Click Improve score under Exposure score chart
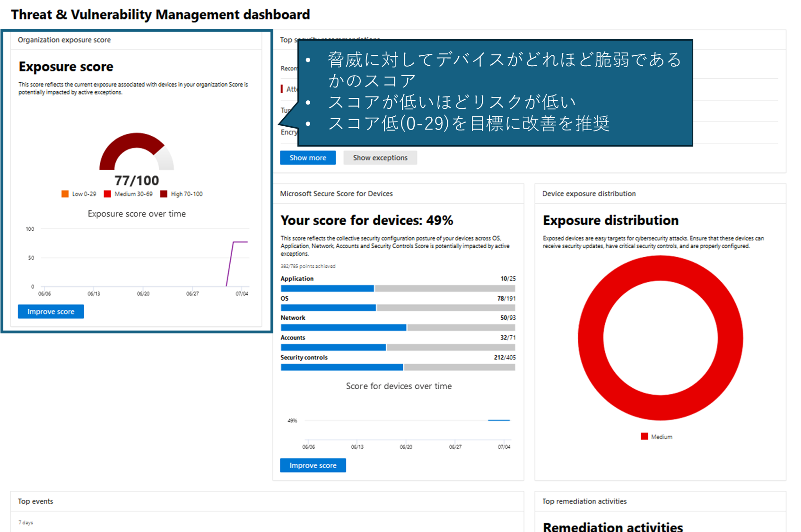This screenshot has height=532, width=801. [x=51, y=312]
